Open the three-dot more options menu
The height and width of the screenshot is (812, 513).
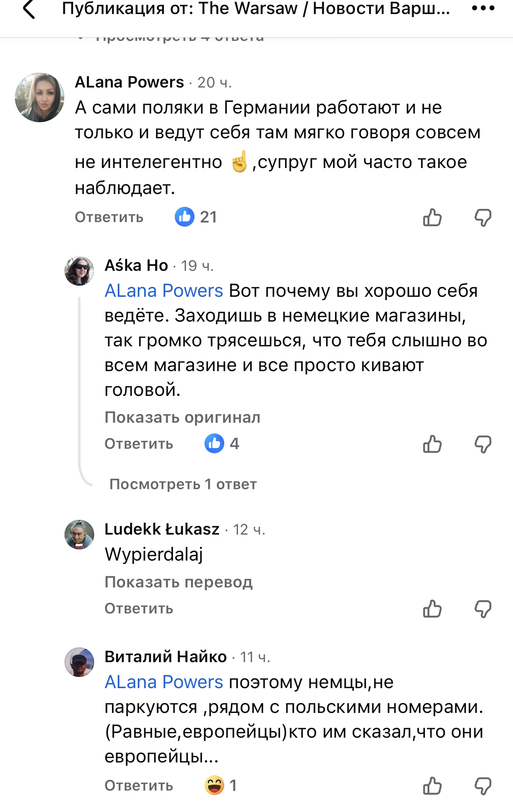483,8
